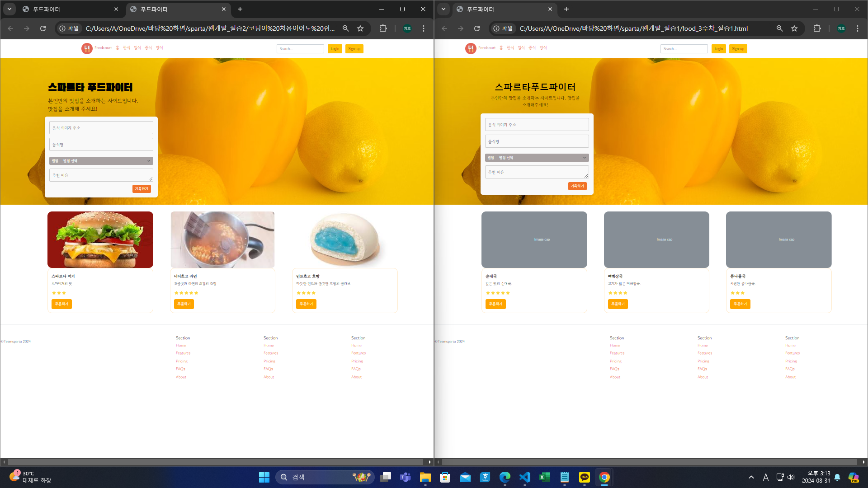
Task: Click the Search box in left window navbar
Action: [300, 49]
